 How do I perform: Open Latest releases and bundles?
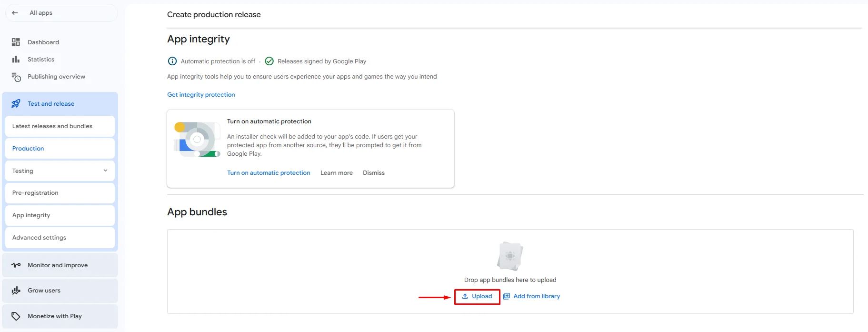(x=52, y=126)
